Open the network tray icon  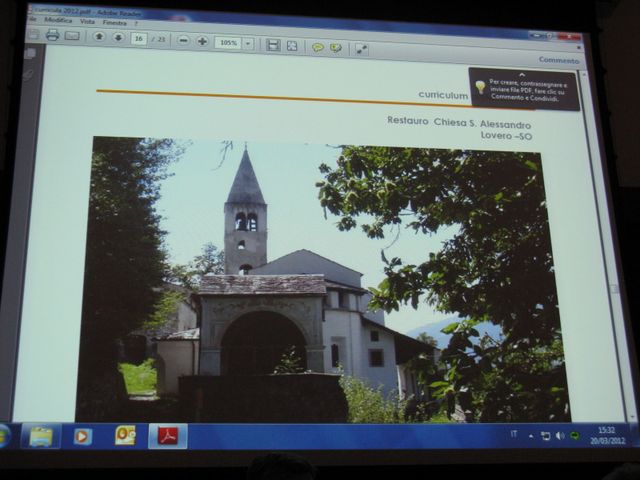tap(545, 436)
